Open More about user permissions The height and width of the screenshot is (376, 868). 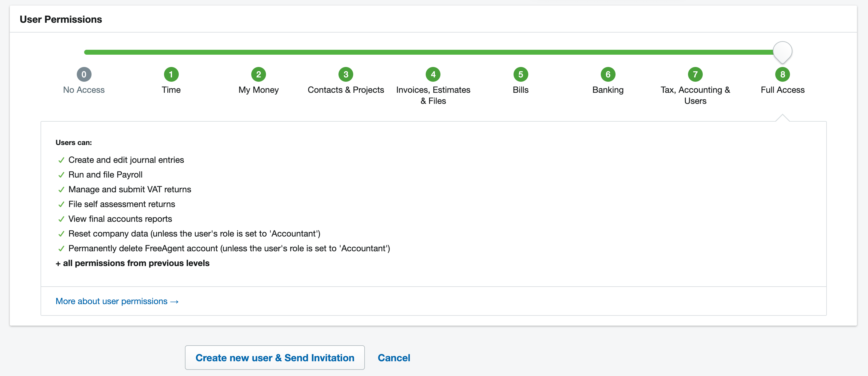click(117, 301)
